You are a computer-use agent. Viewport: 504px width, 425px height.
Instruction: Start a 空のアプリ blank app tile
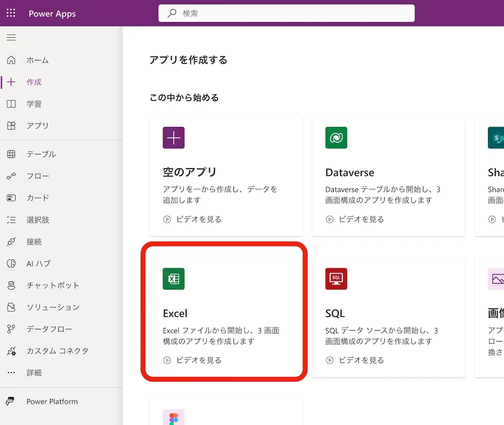click(x=226, y=176)
